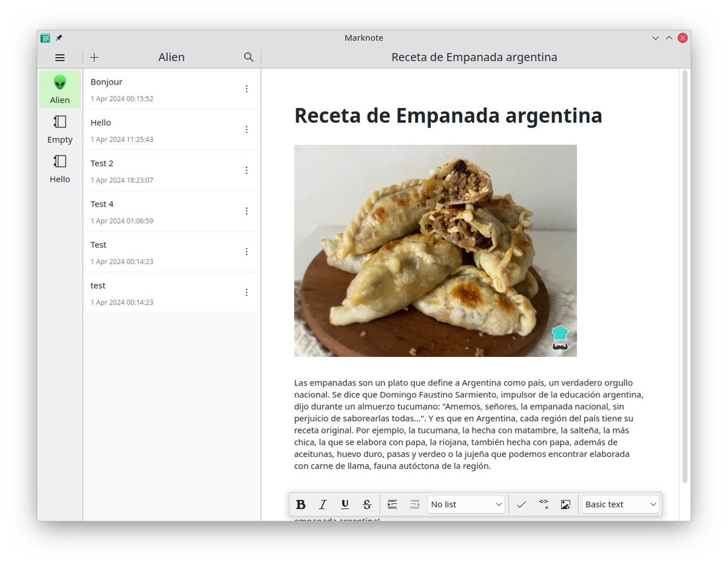Screen dimensions: 728x565
Task: Open the Bonjour note
Action: point(171,89)
